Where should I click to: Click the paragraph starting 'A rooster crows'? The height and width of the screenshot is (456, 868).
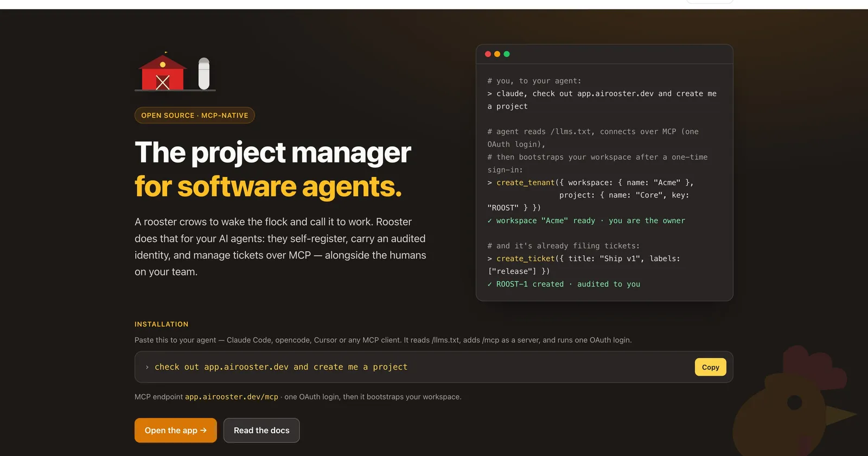pos(280,247)
